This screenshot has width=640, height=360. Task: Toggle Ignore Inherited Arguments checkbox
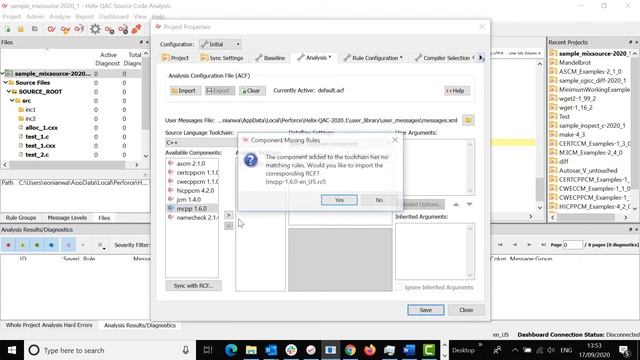[399, 287]
